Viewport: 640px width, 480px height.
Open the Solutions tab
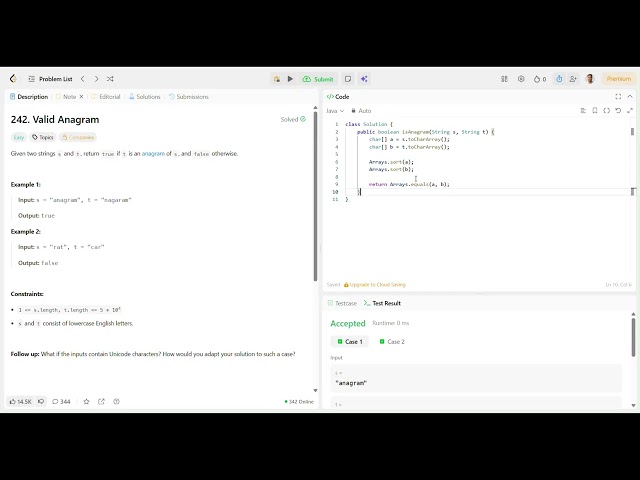coord(144,97)
